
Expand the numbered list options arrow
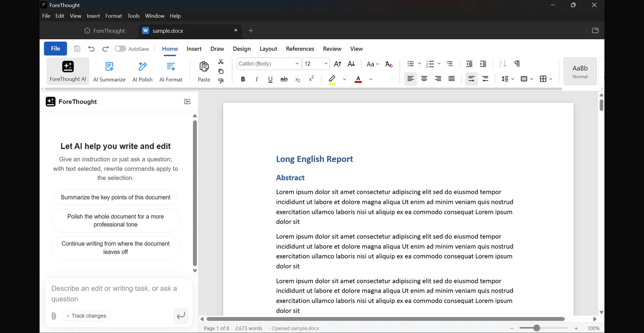pyautogui.click(x=439, y=63)
